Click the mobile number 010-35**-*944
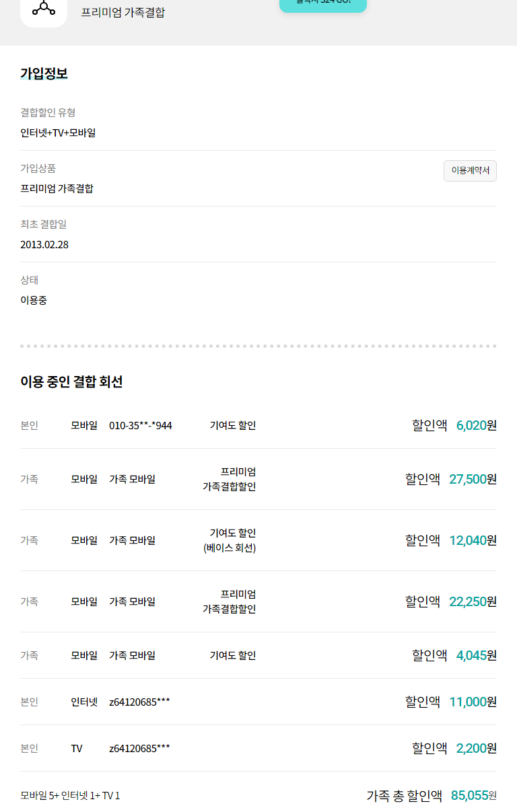517x812 pixels. [140, 425]
